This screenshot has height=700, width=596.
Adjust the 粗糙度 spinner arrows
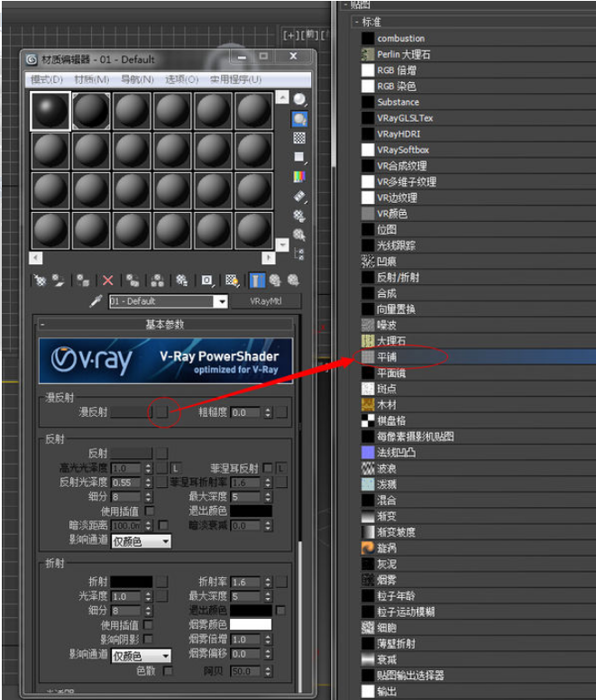268,412
